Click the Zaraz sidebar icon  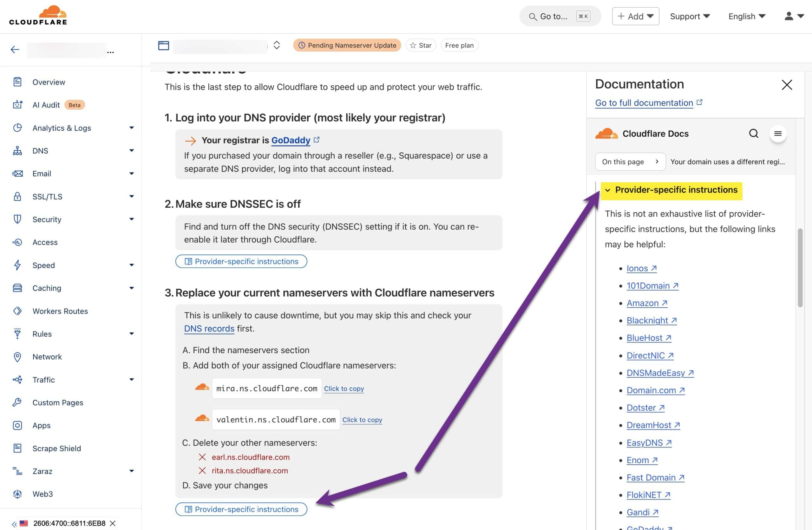click(17, 471)
